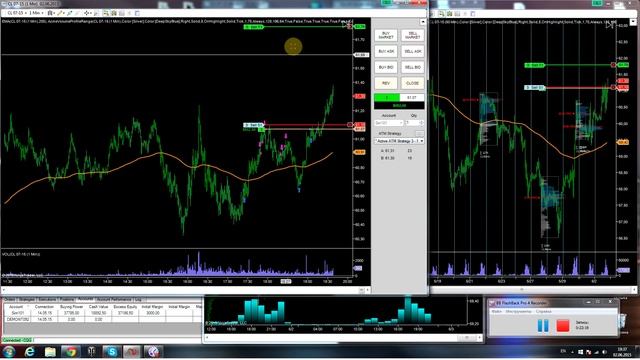
Task: Open the Positions tab
Action: [x=67, y=300]
